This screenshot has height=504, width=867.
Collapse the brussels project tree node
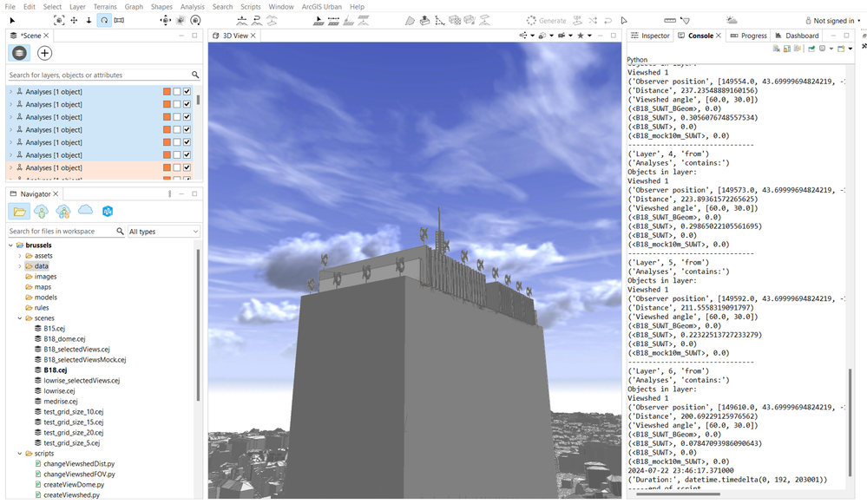tap(12, 245)
